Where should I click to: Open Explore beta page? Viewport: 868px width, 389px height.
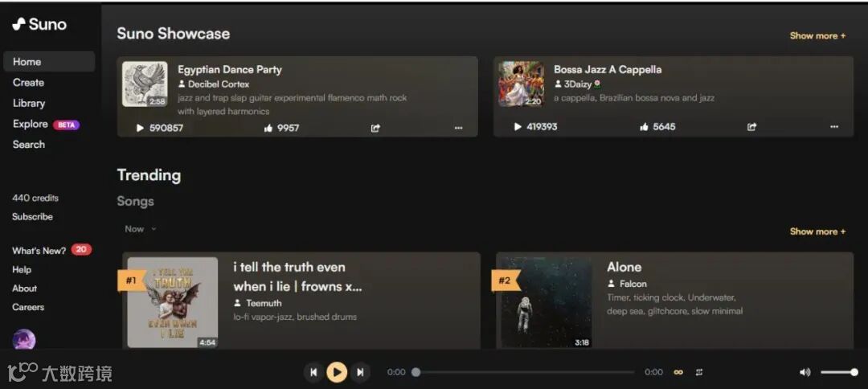click(46, 124)
